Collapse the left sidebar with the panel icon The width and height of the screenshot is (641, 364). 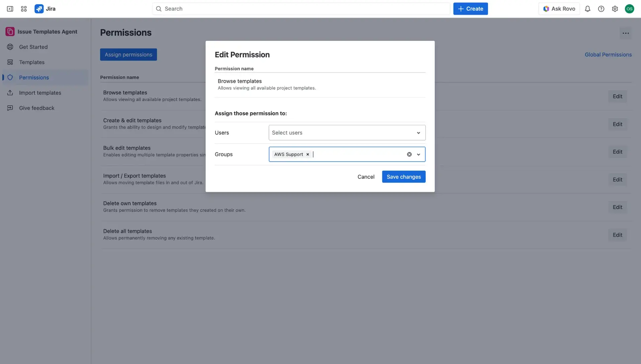point(10,9)
